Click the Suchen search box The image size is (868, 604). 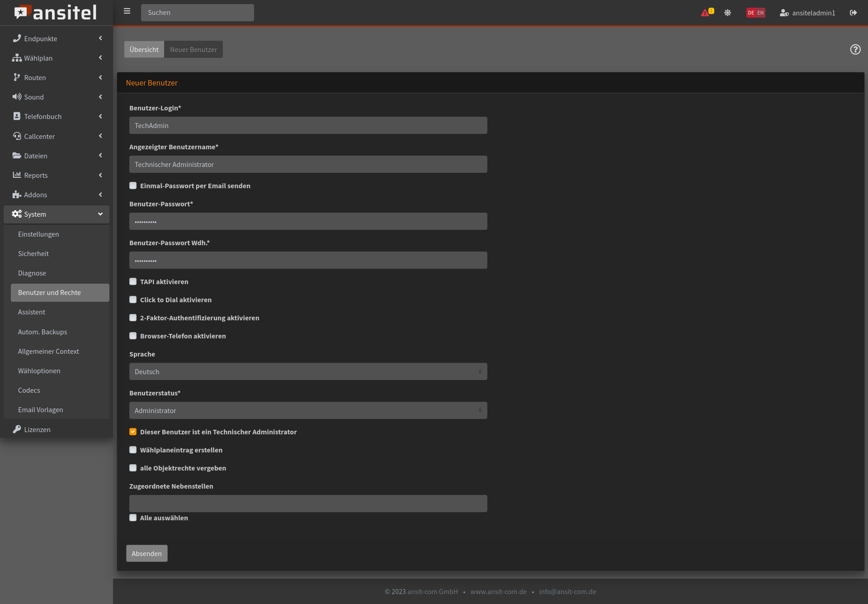[x=197, y=13]
